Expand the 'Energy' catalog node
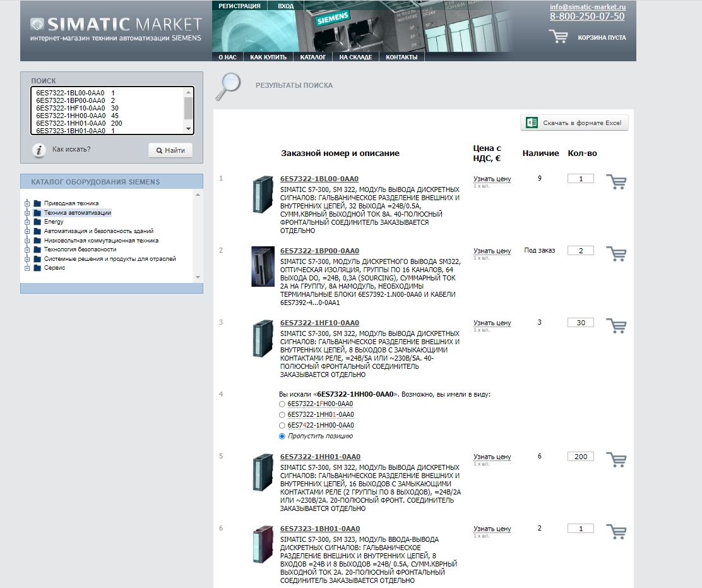Screen dimensions: 702x588 (x=27, y=222)
